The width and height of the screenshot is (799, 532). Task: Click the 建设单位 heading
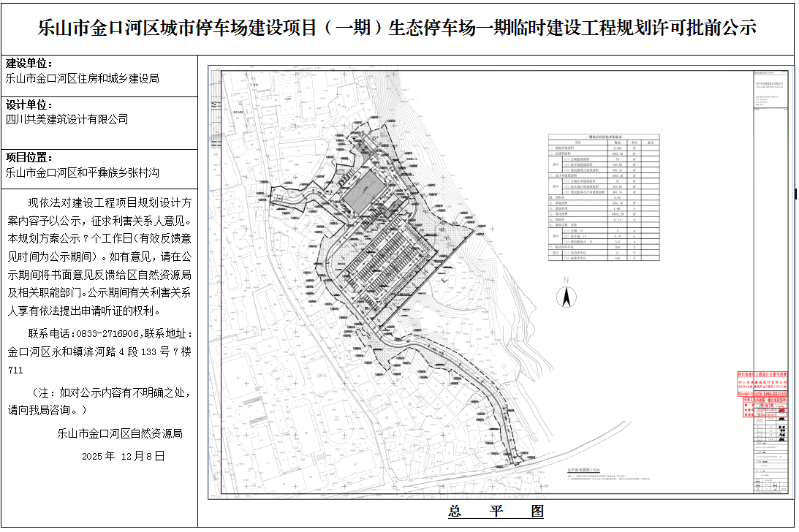point(30,64)
